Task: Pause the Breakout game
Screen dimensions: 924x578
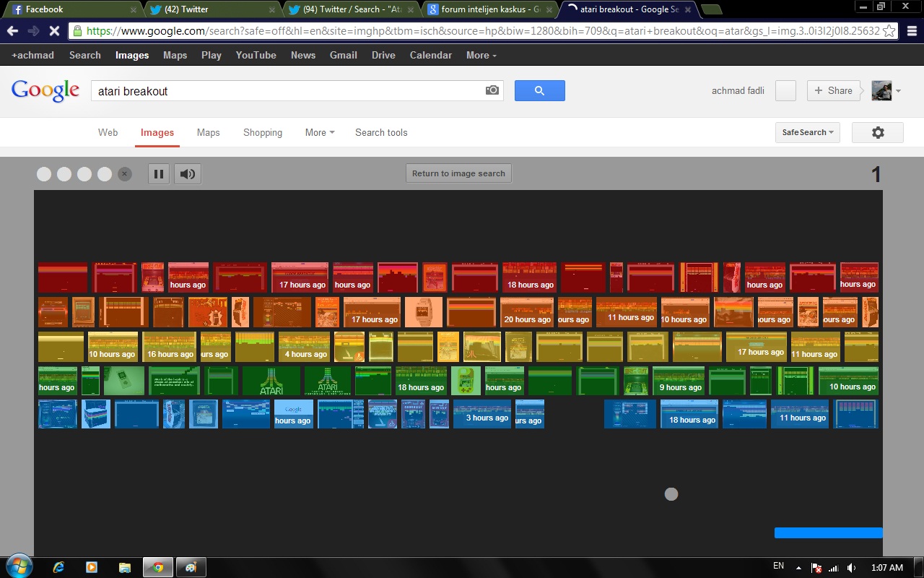Action: pos(159,173)
